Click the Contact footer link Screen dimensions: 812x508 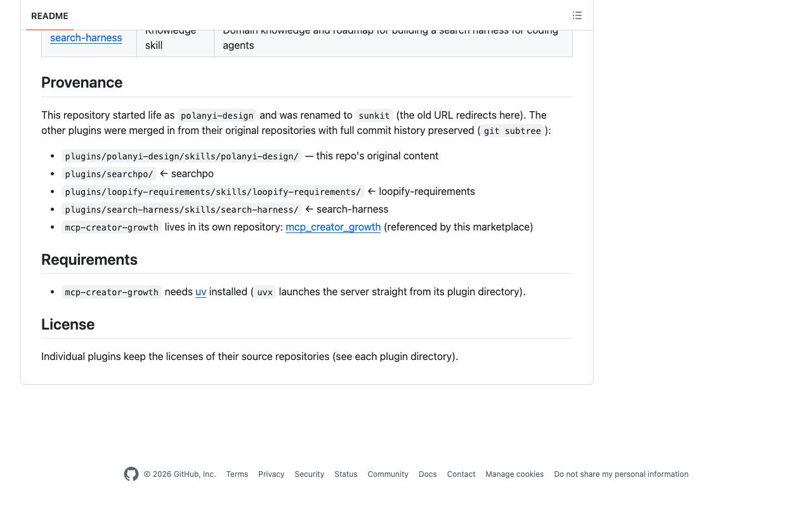pyautogui.click(x=461, y=474)
